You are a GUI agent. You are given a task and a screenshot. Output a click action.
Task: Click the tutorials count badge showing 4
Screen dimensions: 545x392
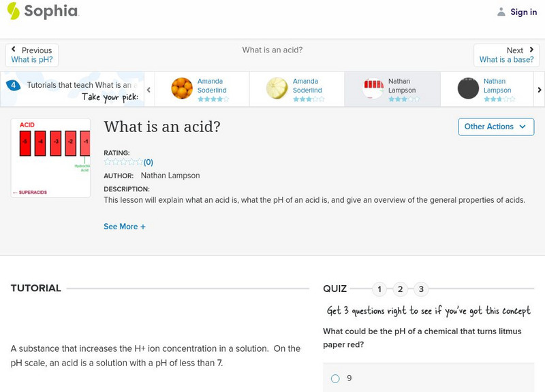click(x=13, y=86)
